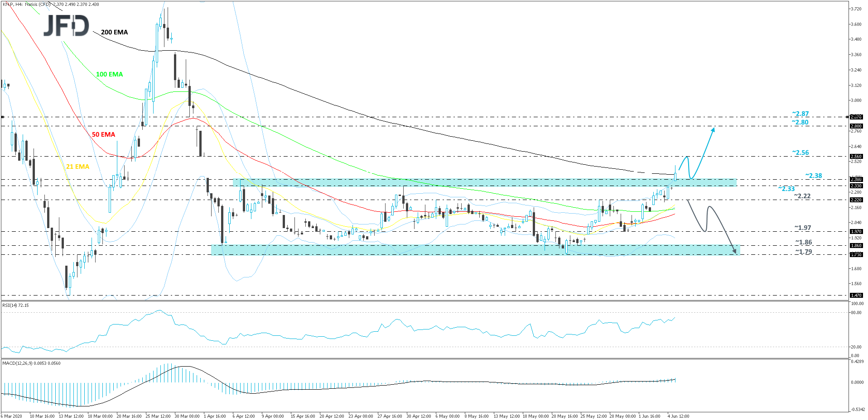This screenshot has height=420, width=868.
Task: Click the 6 Mar 2020 date label
Action: [x=12, y=416]
